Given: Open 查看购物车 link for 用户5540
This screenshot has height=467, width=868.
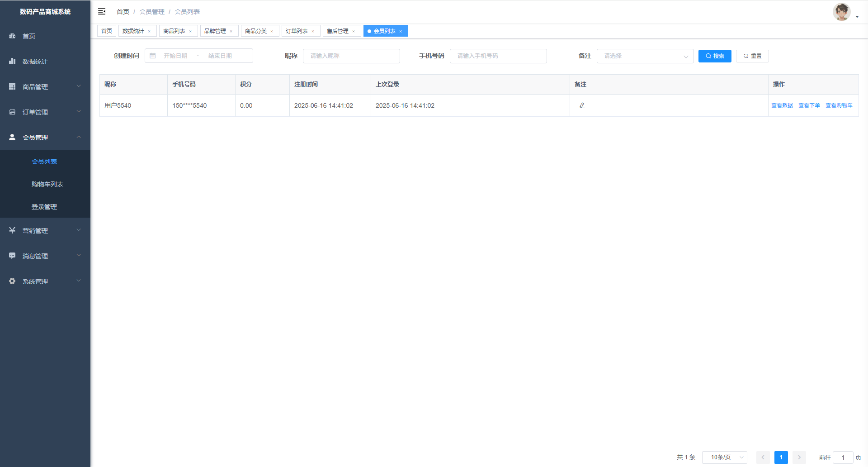Looking at the screenshot, I should tap(839, 105).
